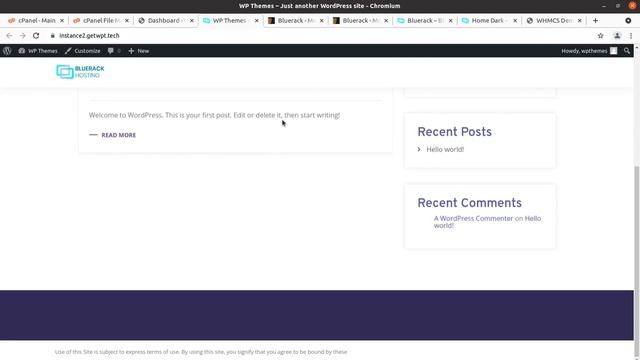Viewport: 640px width, 360px height.
Task: Close the cPanel - Main tab
Action: (x=62, y=20)
